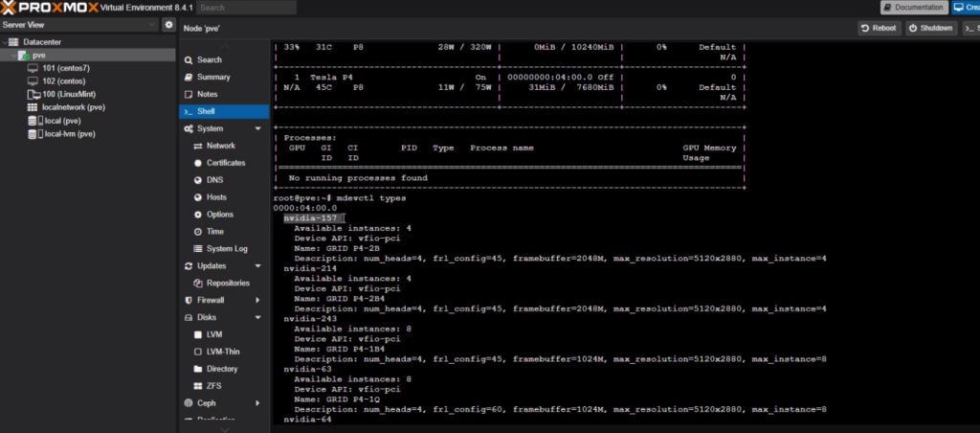Open Directory disks page
980x433 pixels.
(224, 369)
